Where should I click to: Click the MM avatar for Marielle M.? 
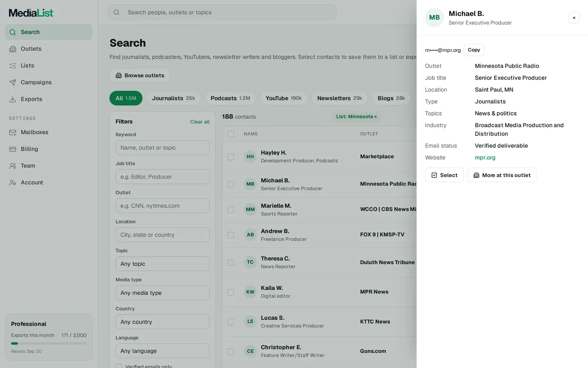pyautogui.click(x=250, y=209)
